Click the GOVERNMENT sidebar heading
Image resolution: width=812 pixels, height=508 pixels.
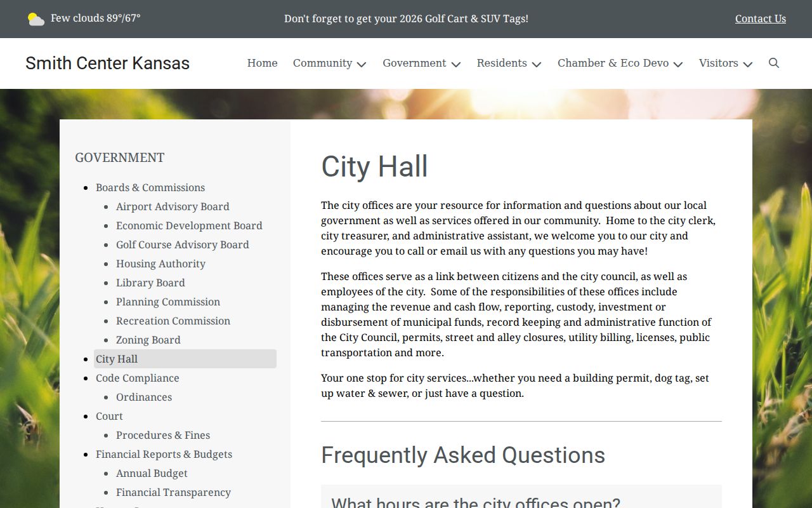click(x=120, y=157)
